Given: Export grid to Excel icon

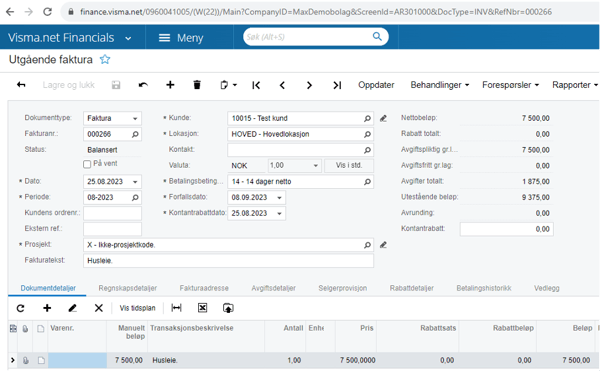Looking at the screenshot, I should pos(202,308).
